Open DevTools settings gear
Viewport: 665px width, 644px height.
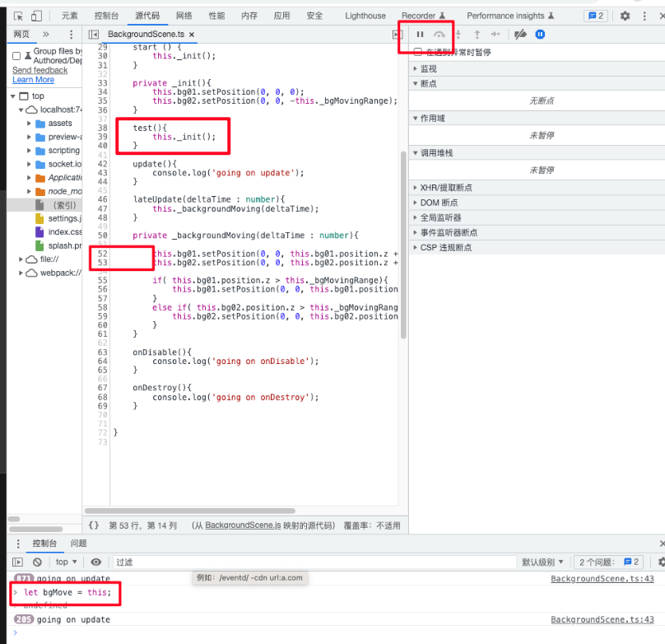tap(625, 16)
